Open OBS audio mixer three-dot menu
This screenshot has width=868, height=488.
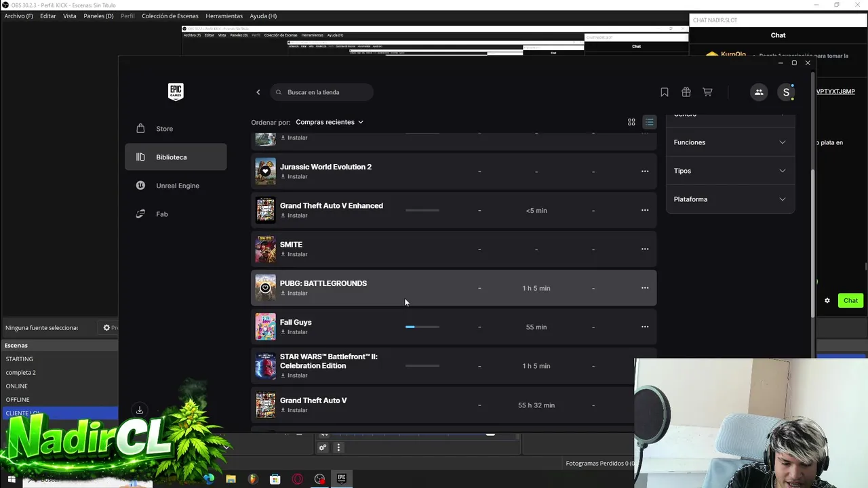coord(338,447)
